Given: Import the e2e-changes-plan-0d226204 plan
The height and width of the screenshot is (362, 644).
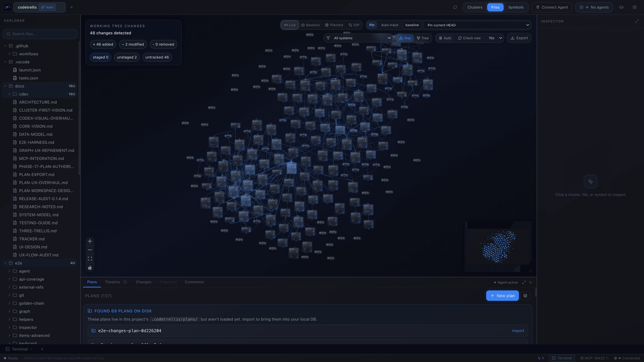Looking at the screenshot, I should [518, 330].
